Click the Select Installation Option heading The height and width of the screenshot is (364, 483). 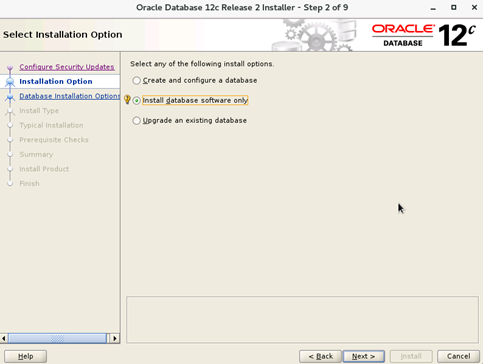(x=63, y=35)
